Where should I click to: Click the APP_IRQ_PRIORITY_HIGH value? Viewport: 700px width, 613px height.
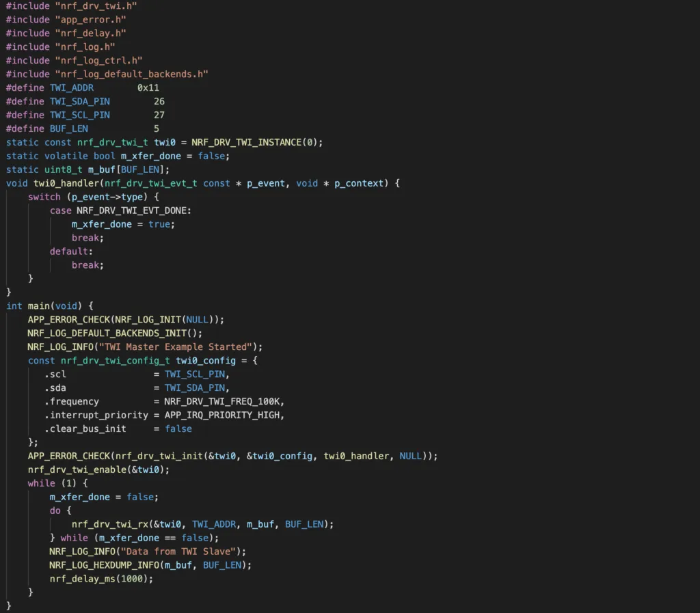[224, 415]
